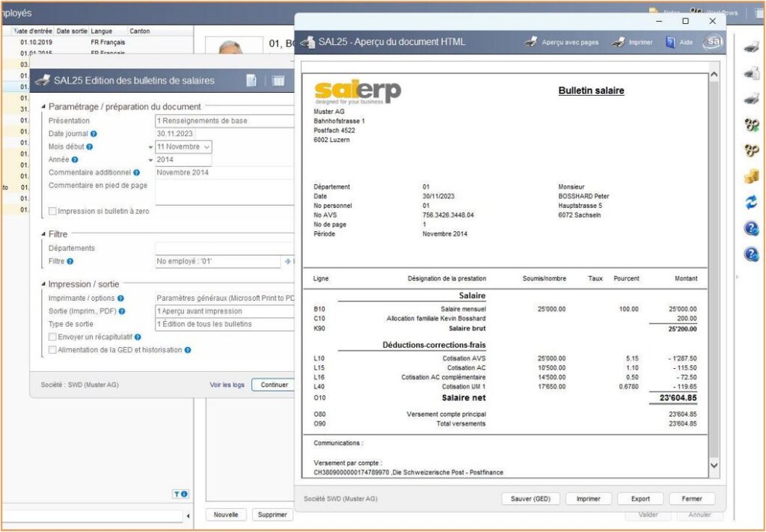Click the workflow gears icon with green mark
The width and height of the screenshot is (766, 532).
752,124
